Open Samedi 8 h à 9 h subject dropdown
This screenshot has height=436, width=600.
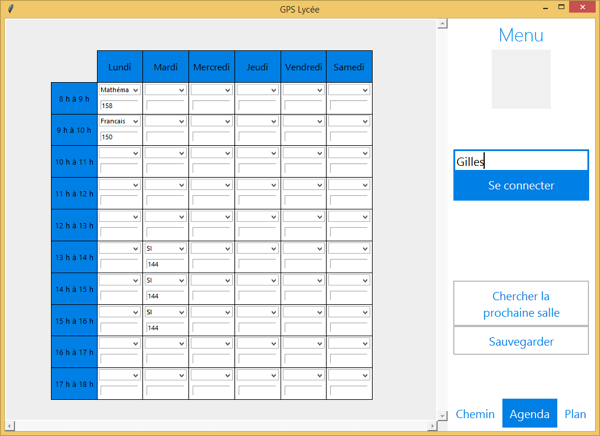pos(349,90)
